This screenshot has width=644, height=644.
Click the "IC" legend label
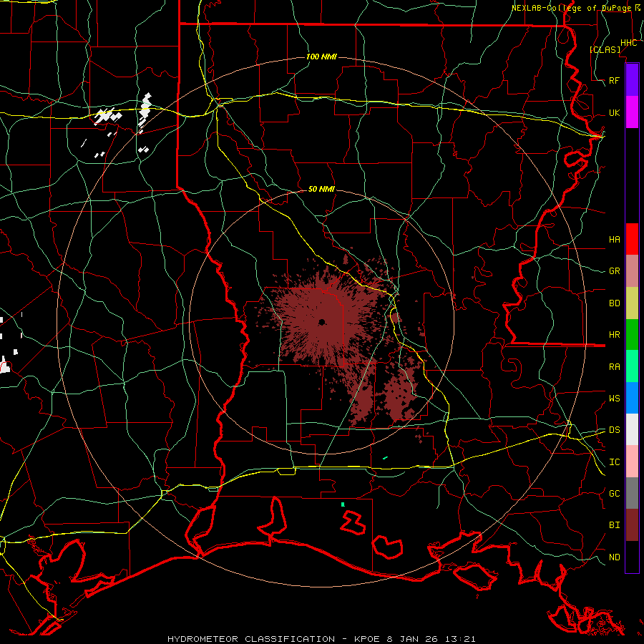click(x=614, y=462)
